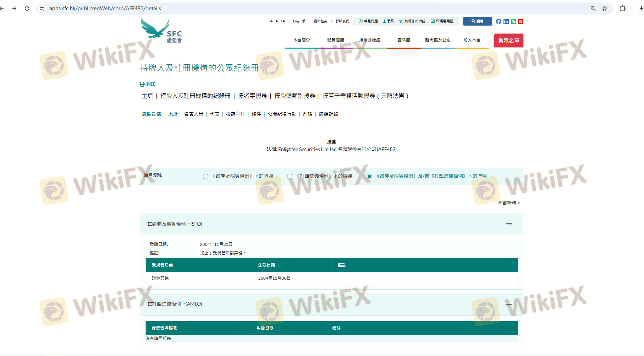Switch to 條件 tab

[257, 114]
